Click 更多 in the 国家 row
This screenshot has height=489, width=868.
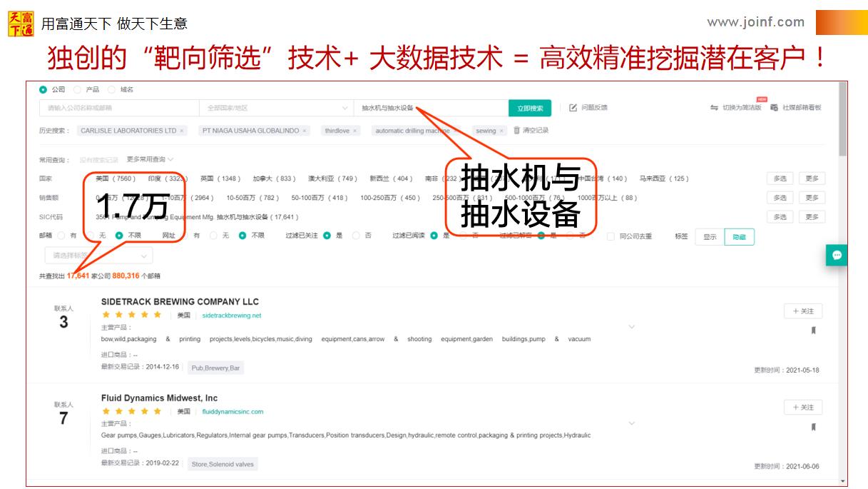[x=812, y=178]
